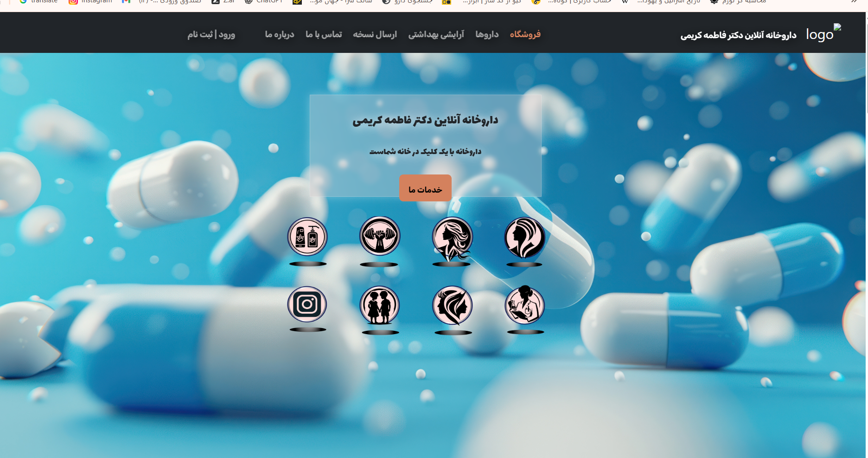
Task: Open the ارسال نسخه page
Action: [375, 34]
